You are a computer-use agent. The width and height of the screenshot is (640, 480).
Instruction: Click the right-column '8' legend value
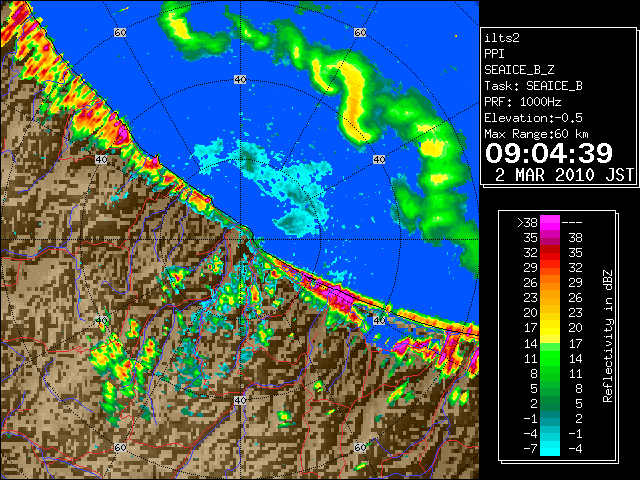[579, 389]
